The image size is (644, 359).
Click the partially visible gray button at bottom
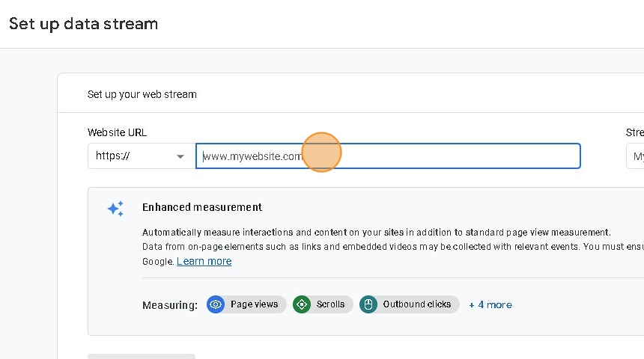pos(142,356)
